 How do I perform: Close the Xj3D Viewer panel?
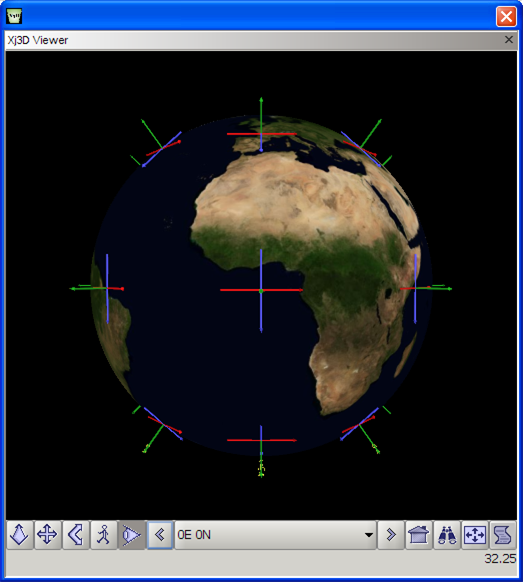coord(509,40)
